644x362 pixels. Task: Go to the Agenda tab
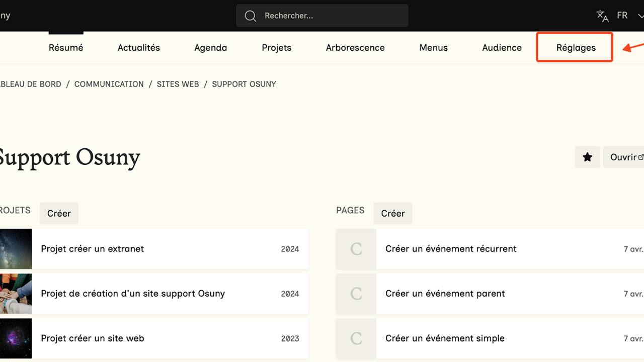click(x=210, y=48)
